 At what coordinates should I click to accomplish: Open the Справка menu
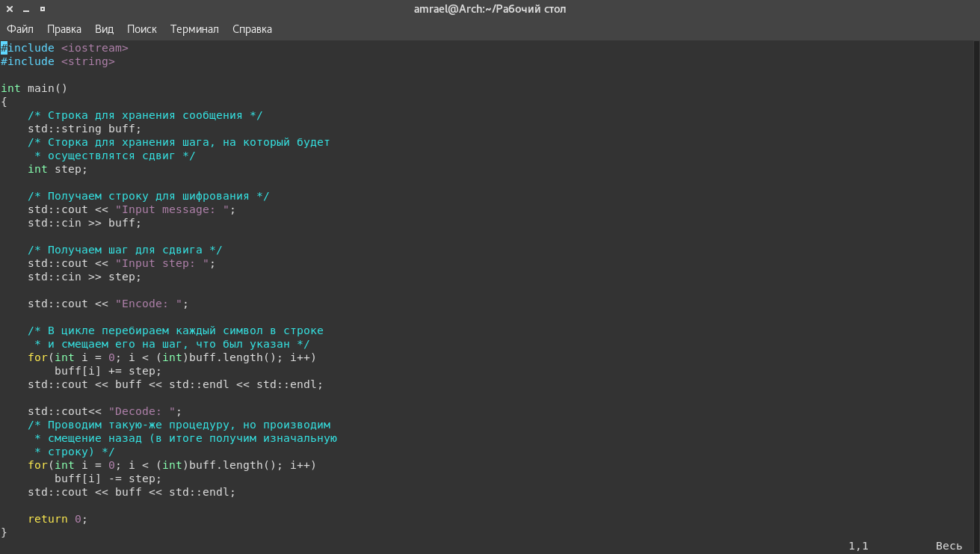(252, 29)
